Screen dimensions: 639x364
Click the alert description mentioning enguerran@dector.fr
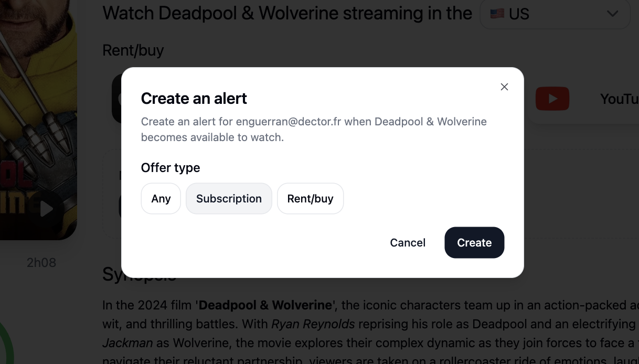tap(314, 129)
